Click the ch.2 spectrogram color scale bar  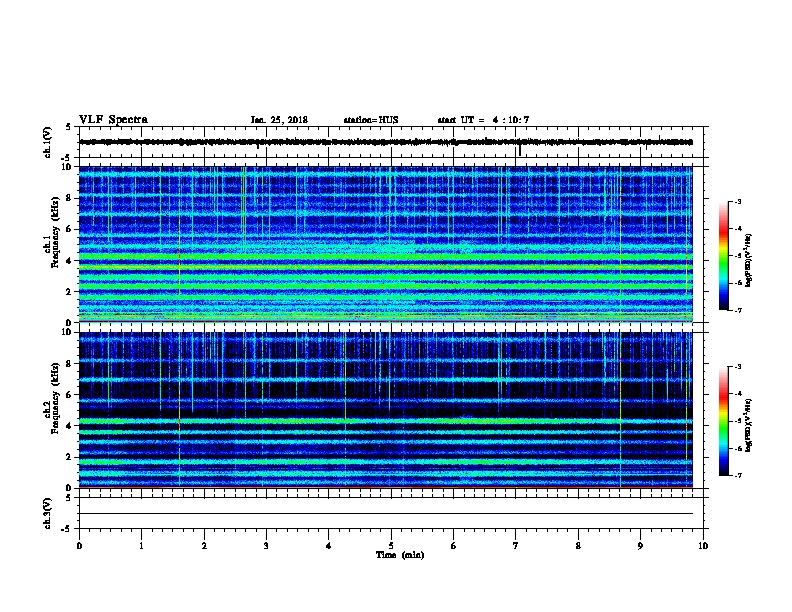tap(723, 421)
